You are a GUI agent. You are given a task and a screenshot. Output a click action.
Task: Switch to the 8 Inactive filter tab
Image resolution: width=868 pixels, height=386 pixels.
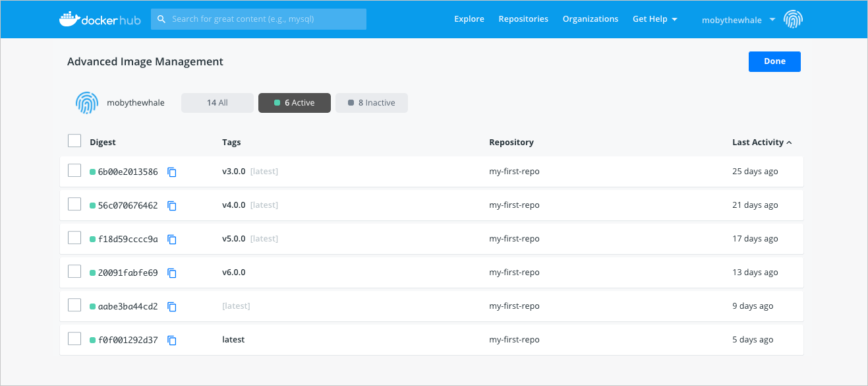coord(371,102)
